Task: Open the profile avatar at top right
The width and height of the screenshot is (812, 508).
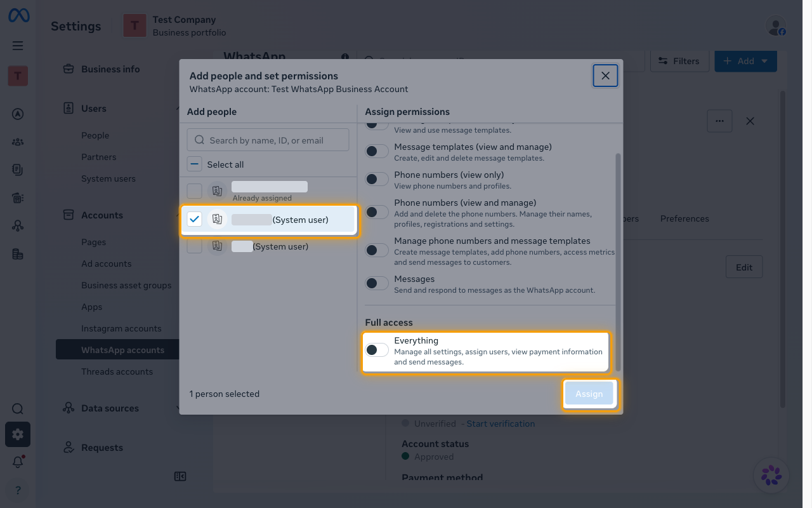Action: click(775, 26)
